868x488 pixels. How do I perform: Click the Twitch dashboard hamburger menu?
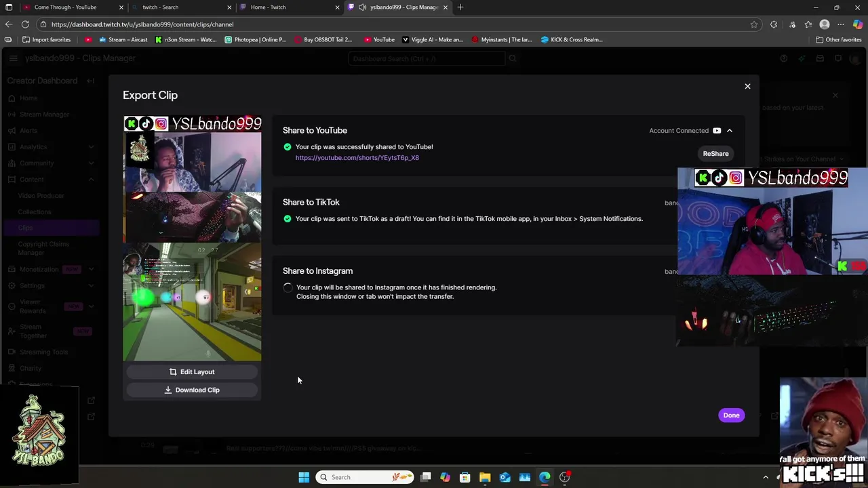click(x=13, y=58)
